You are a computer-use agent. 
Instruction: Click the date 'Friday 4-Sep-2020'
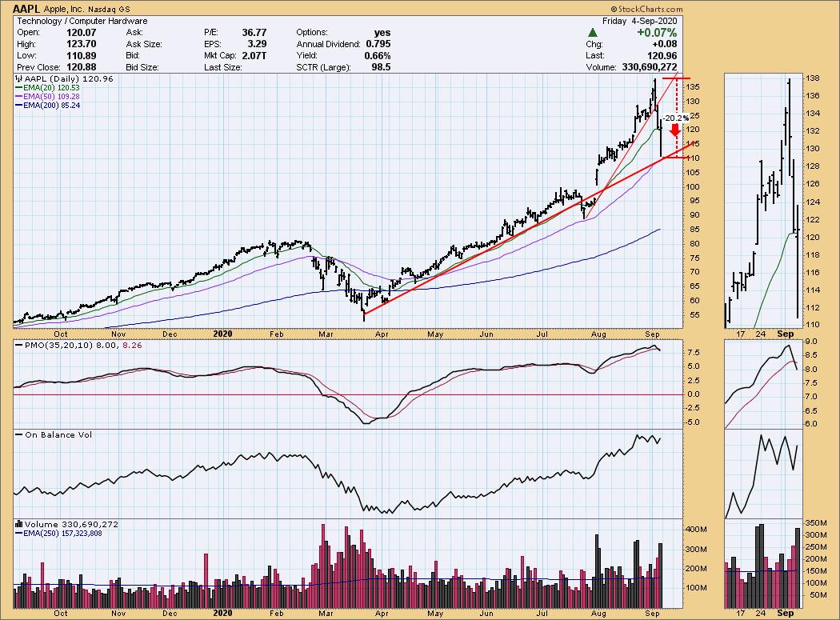point(640,21)
